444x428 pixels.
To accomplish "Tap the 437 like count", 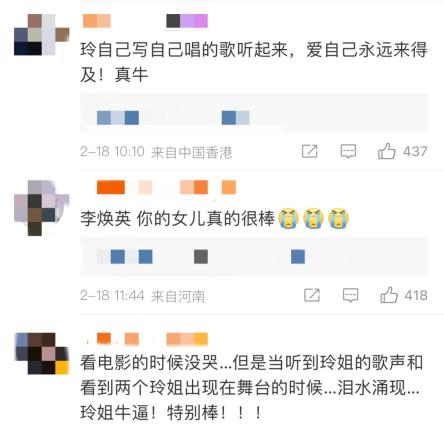I will pos(415,151).
